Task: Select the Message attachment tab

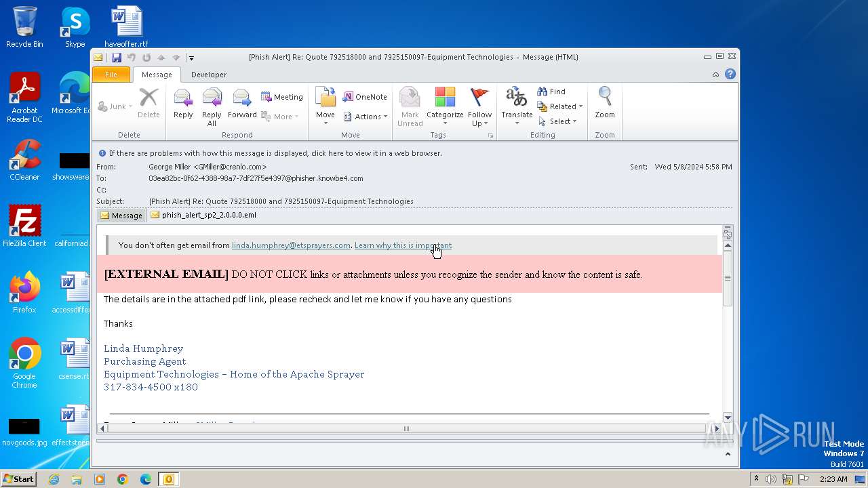Action: pyautogui.click(x=121, y=216)
